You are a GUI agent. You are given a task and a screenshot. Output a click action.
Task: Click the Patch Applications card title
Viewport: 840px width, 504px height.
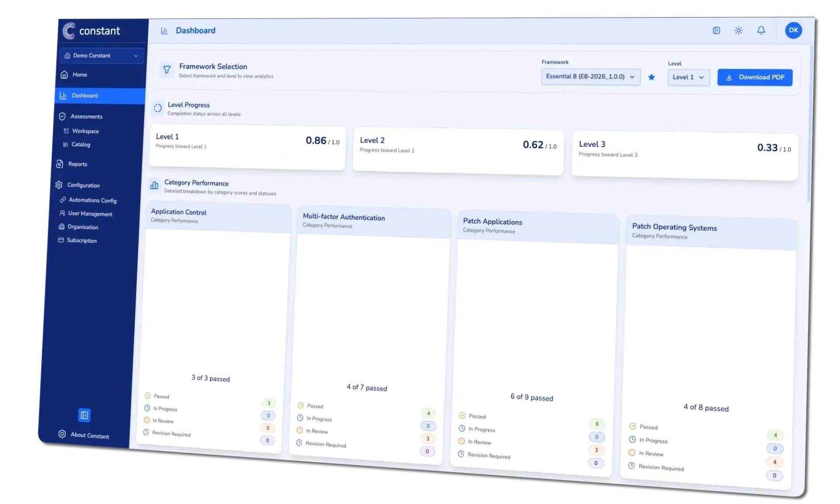[493, 221]
